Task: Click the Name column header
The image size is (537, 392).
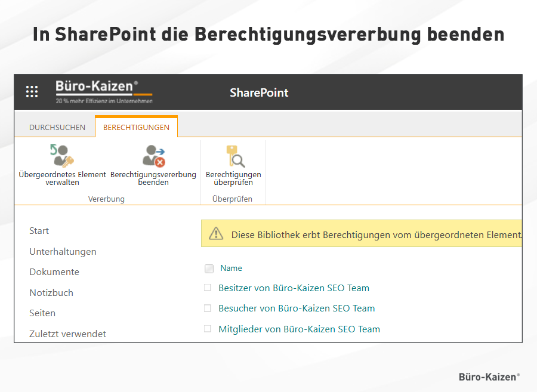Action: [x=231, y=268]
